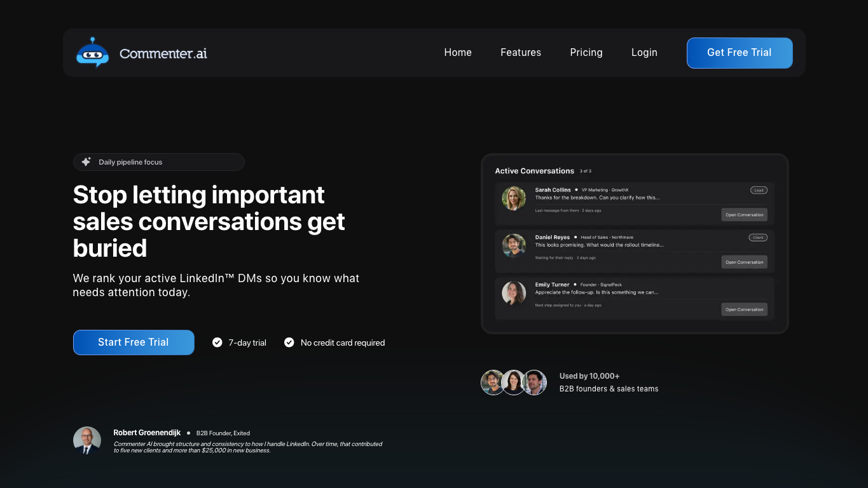This screenshot has height=488, width=868.
Task: Click the message 'Appreciate the follow-up...'
Action: (x=596, y=292)
